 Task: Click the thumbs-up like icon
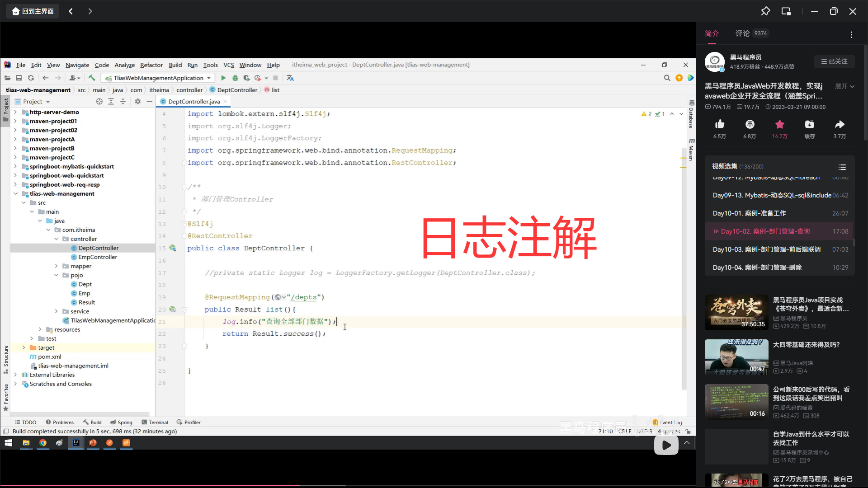point(720,124)
